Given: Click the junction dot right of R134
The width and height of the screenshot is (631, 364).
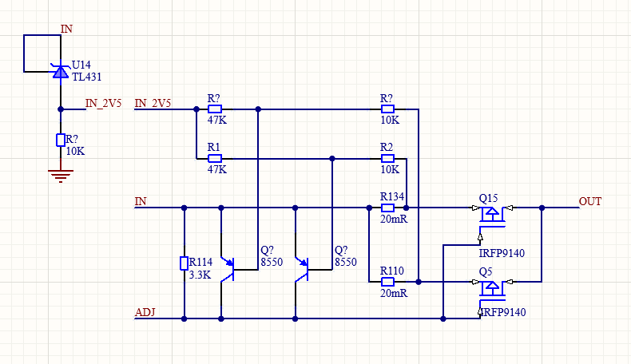Looking at the screenshot, I should 406,208.
